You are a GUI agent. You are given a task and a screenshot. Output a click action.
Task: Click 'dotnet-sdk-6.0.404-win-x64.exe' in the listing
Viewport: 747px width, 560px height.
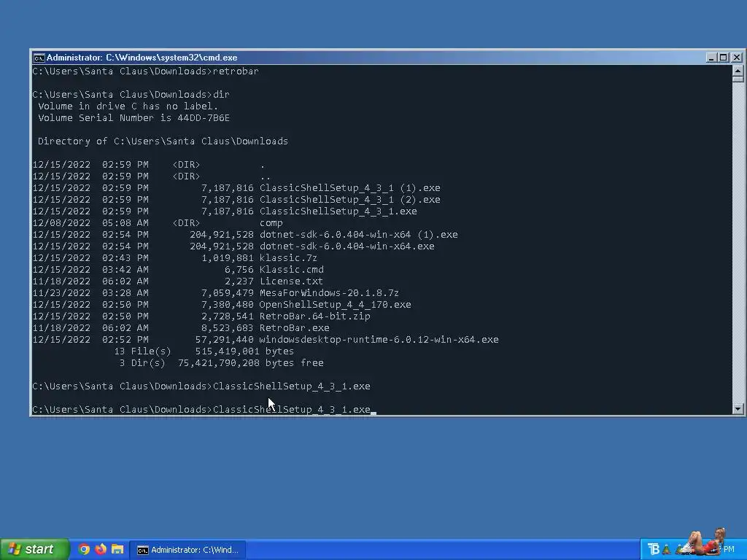tap(347, 246)
